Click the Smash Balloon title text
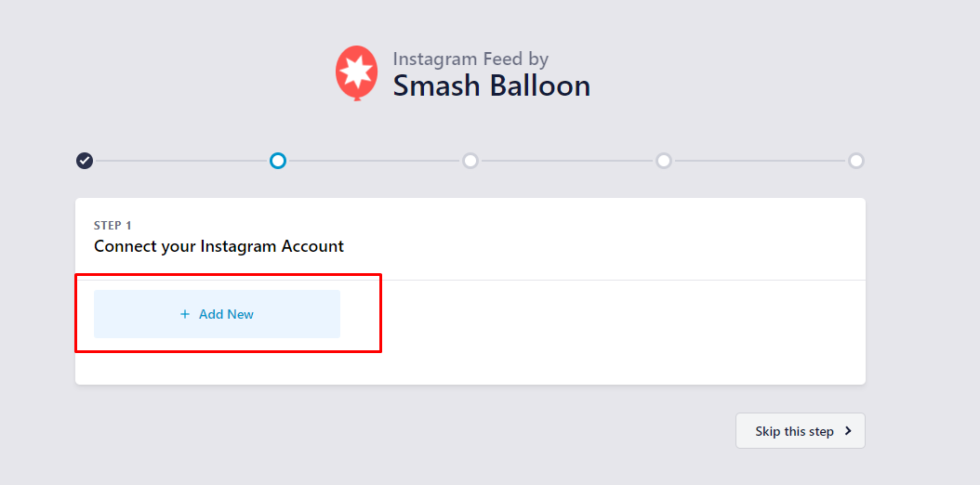Viewport: 980px width, 485px height. 491,86
